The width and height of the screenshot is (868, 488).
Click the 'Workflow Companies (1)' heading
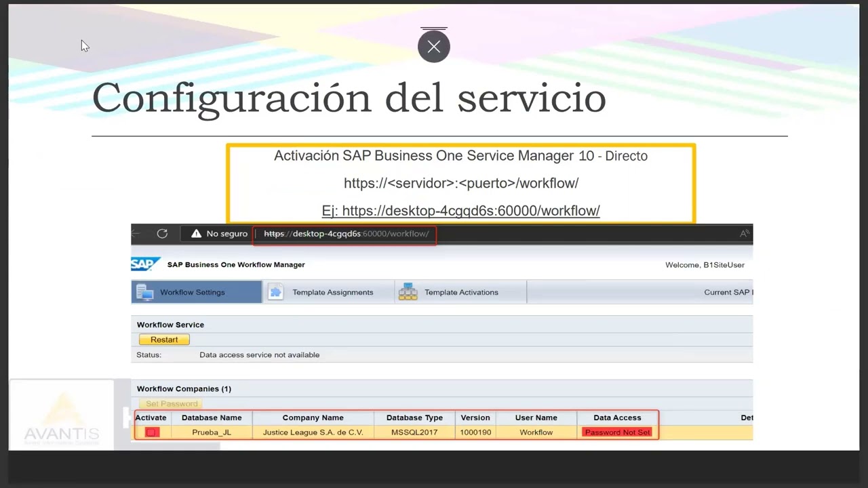click(184, 389)
